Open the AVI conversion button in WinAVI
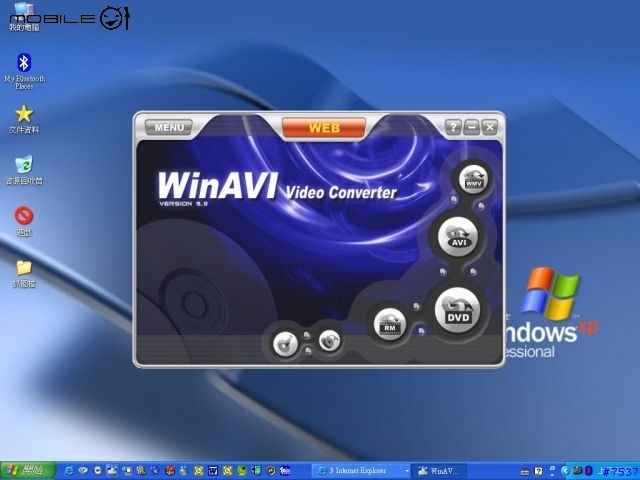Viewport: 640px width, 480px height. pos(458,237)
